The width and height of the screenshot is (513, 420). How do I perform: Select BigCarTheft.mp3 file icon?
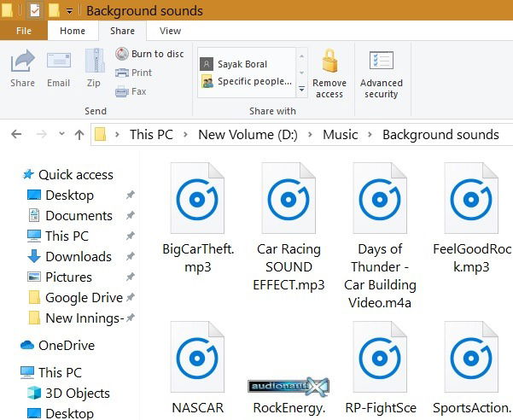198,198
